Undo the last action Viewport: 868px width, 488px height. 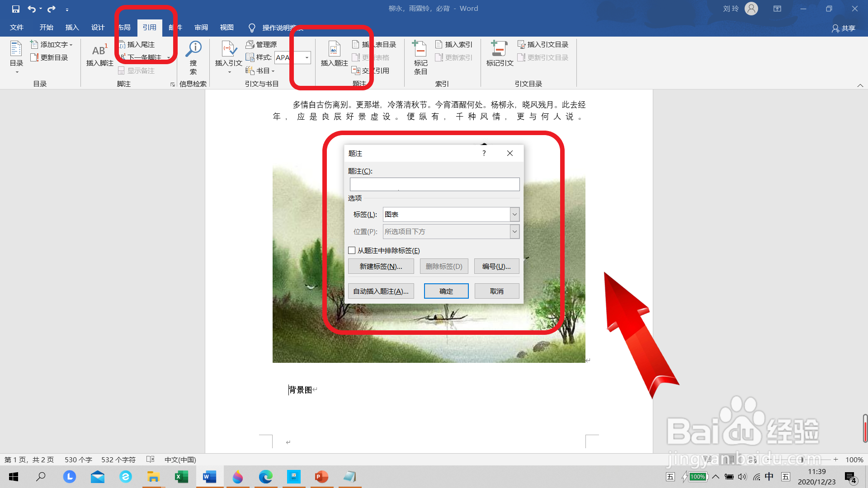pyautogui.click(x=31, y=9)
